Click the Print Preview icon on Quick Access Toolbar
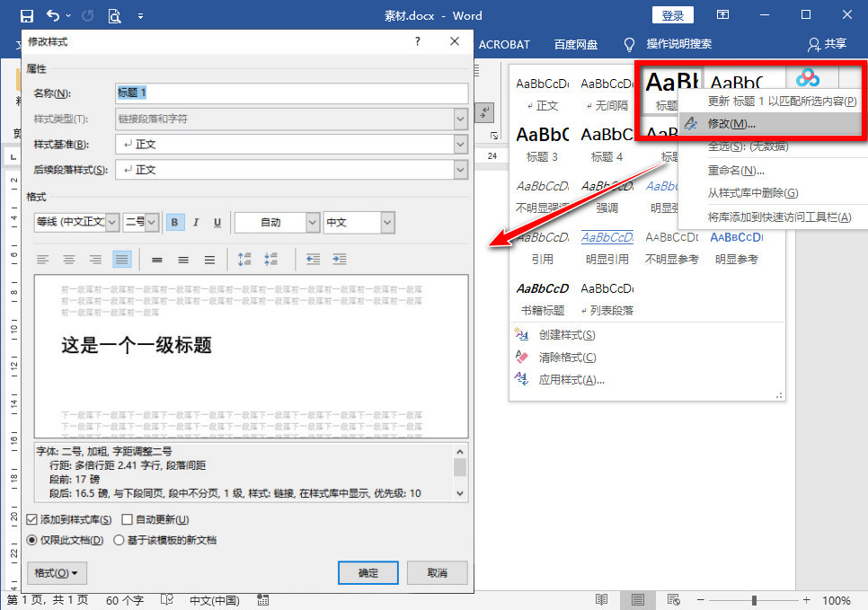This screenshot has width=868, height=610. 115,14
